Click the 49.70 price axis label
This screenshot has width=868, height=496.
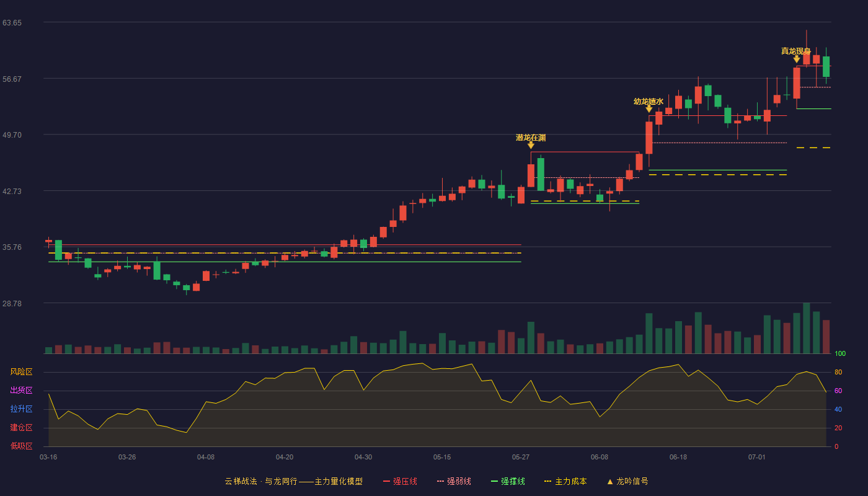12,135
